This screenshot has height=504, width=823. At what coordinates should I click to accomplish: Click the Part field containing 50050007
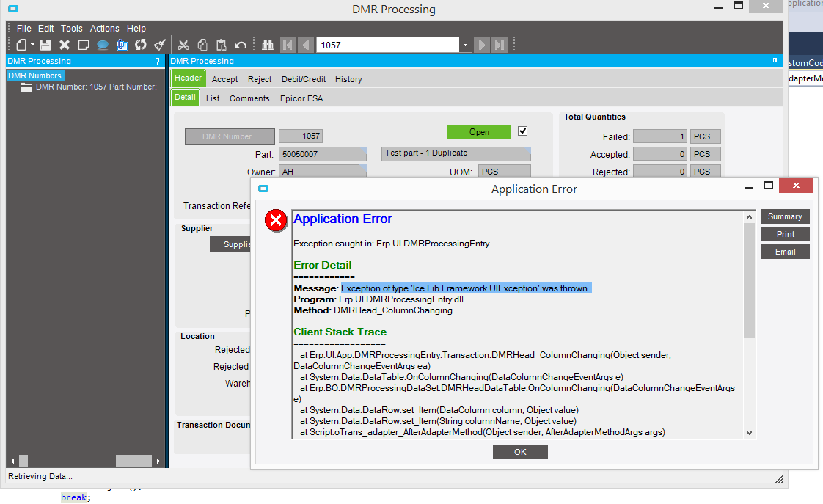click(x=322, y=154)
